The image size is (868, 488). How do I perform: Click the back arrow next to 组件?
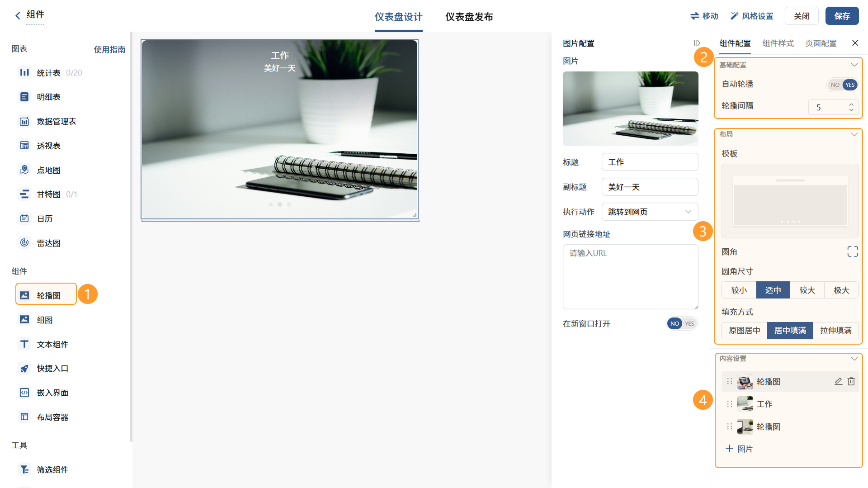click(x=18, y=16)
